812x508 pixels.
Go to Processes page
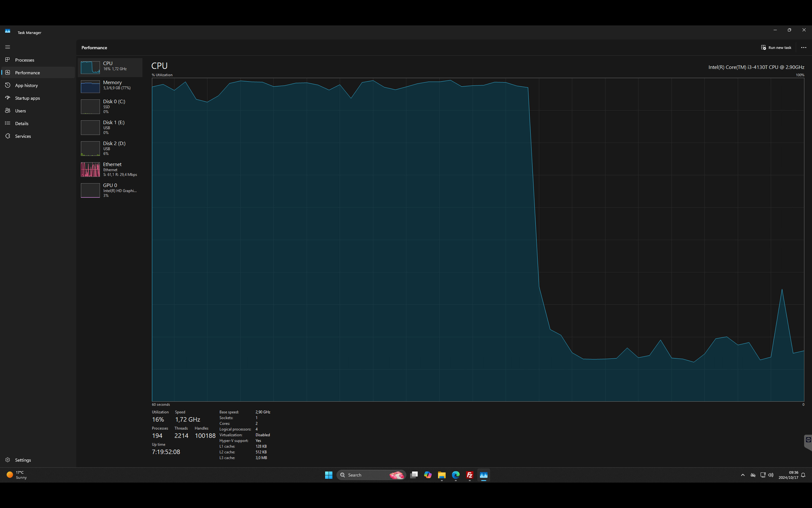(38, 60)
